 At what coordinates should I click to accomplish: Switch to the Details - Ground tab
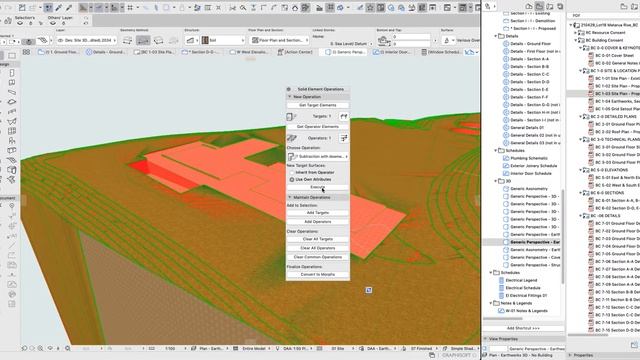point(105,52)
